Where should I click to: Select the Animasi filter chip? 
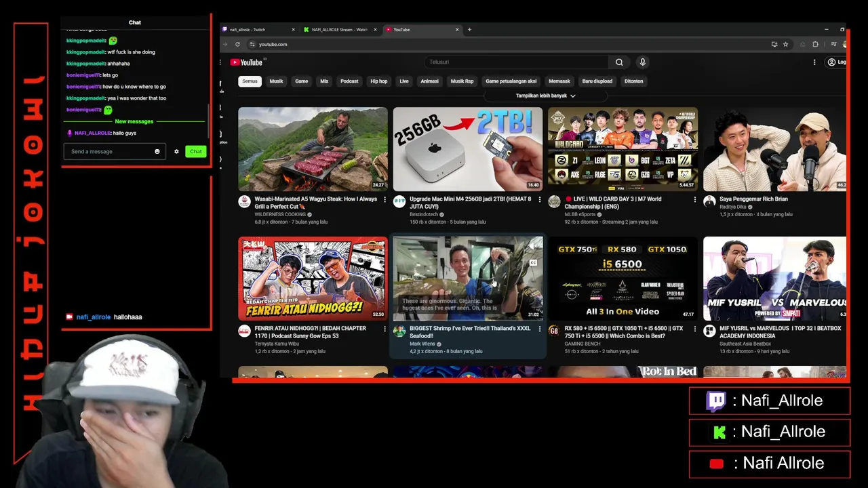point(429,81)
